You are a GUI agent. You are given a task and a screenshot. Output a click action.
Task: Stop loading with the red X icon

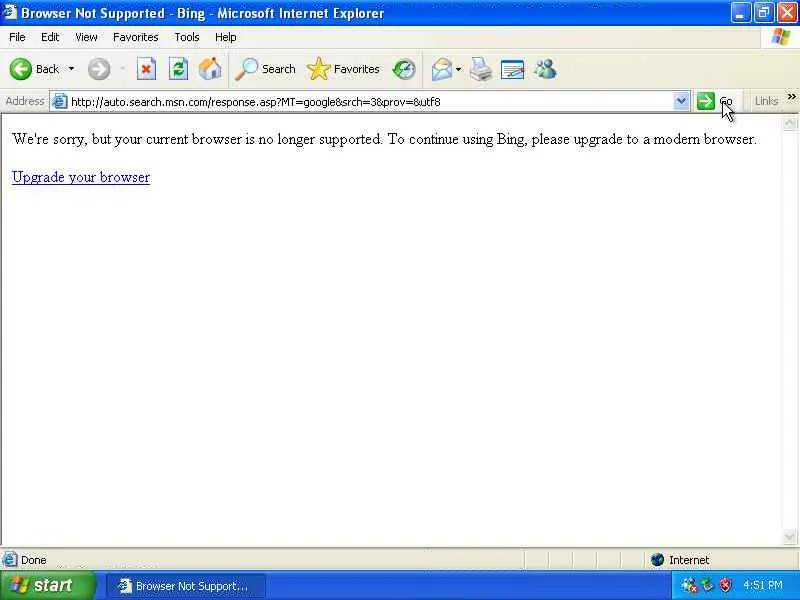pos(146,69)
